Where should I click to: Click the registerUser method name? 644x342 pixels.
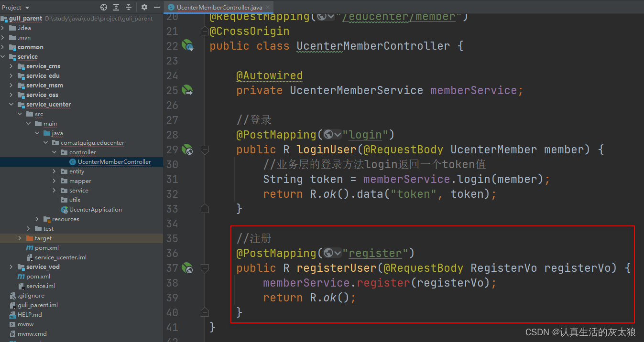click(337, 268)
